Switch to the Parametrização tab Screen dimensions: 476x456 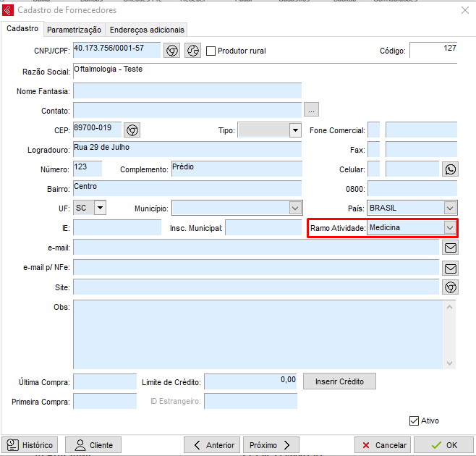point(74,30)
